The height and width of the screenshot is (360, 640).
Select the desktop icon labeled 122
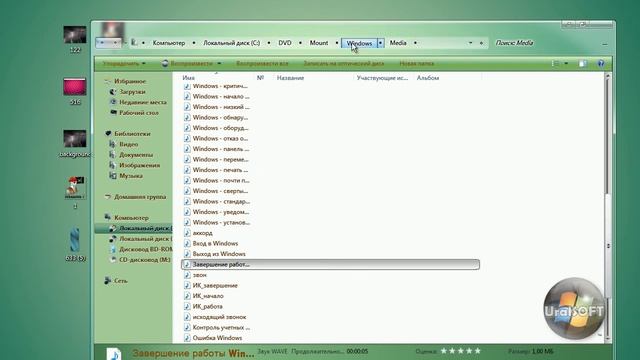tap(75, 39)
